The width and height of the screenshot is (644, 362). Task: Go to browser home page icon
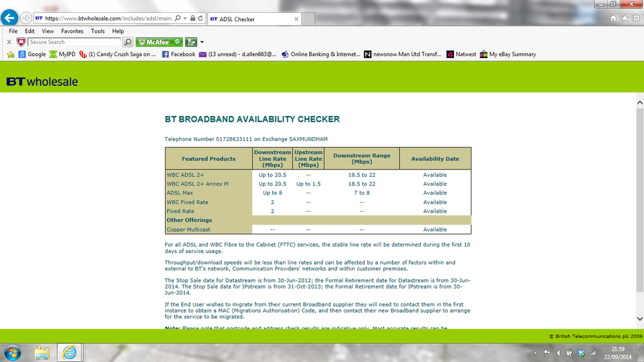tap(613, 19)
